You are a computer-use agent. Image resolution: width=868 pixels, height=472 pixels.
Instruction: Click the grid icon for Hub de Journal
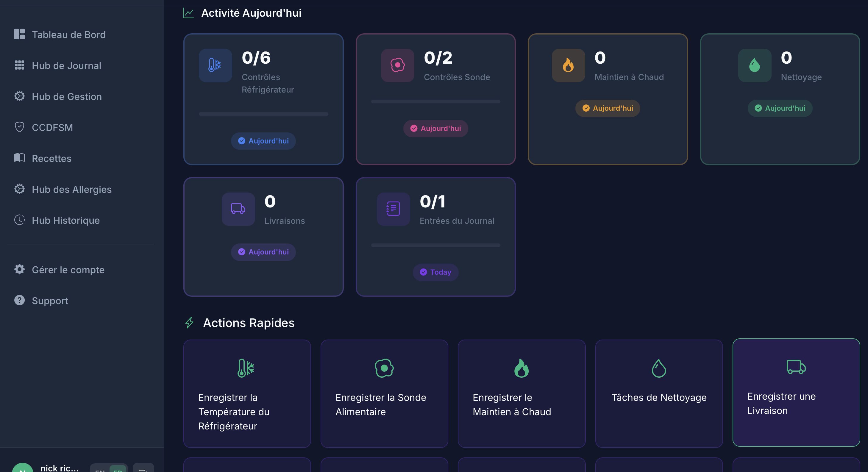pyautogui.click(x=20, y=65)
